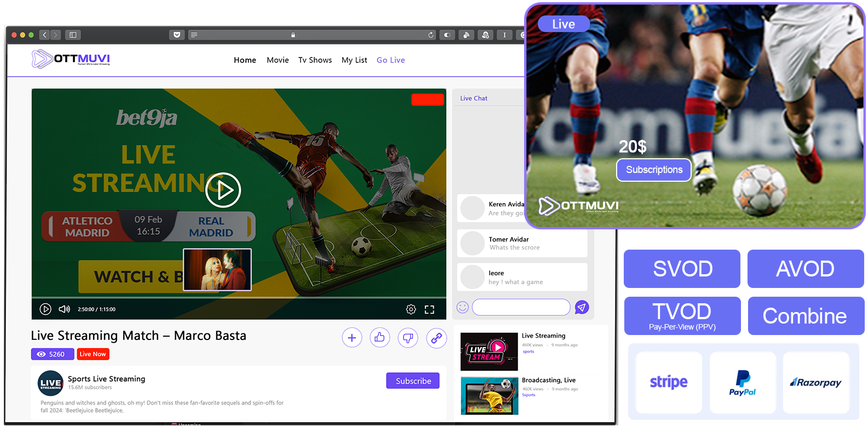Click the live chat message input field
Image resolution: width=868 pixels, height=427 pixels.
click(x=521, y=307)
